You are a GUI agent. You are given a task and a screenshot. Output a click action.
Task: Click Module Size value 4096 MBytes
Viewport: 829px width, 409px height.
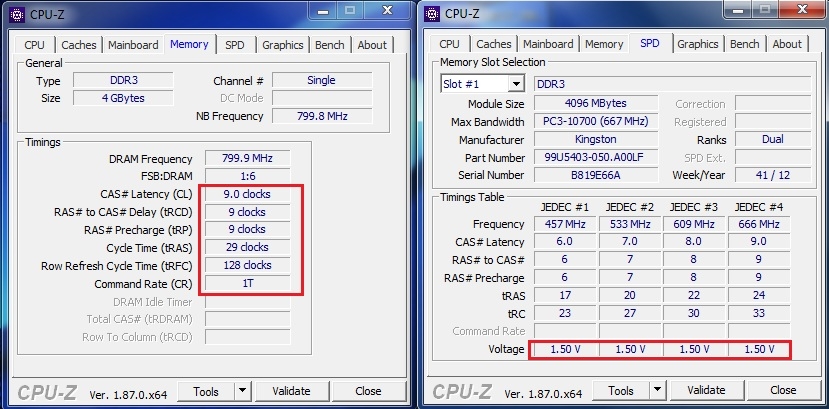(596, 104)
